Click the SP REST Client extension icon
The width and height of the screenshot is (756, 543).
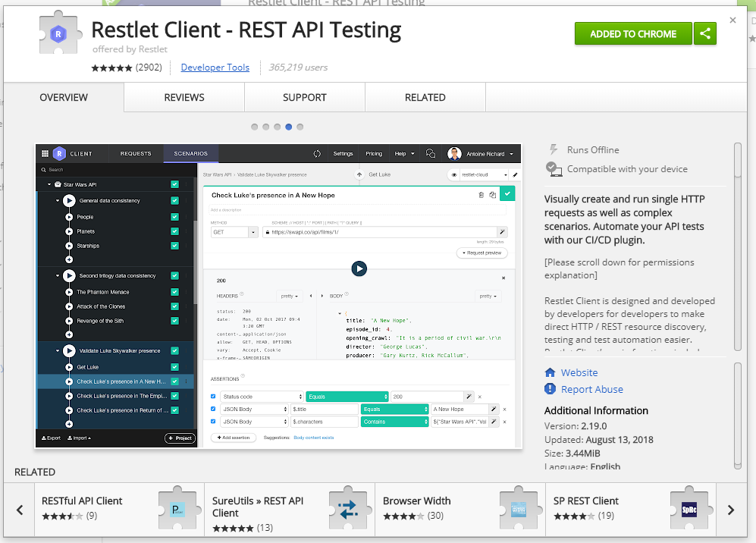(x=689, y=509)
